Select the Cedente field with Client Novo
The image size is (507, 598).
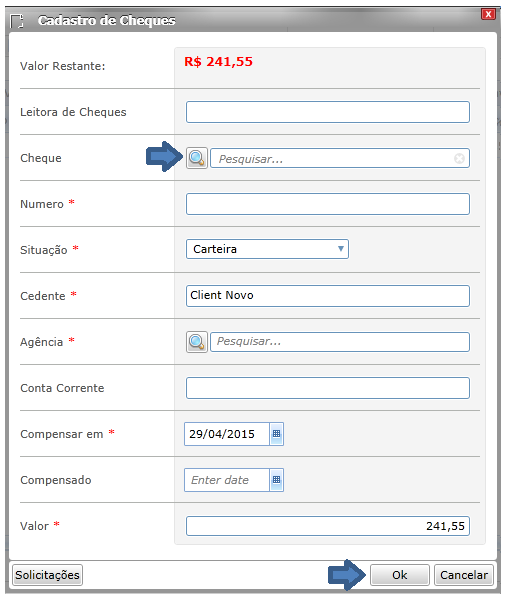(x=328, y=296)
